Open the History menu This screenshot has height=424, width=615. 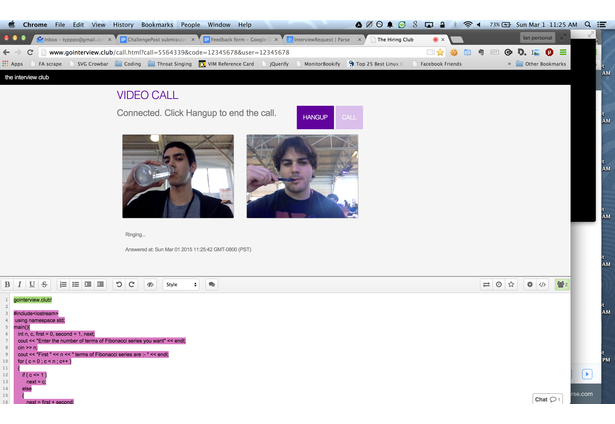click(123, 24)
